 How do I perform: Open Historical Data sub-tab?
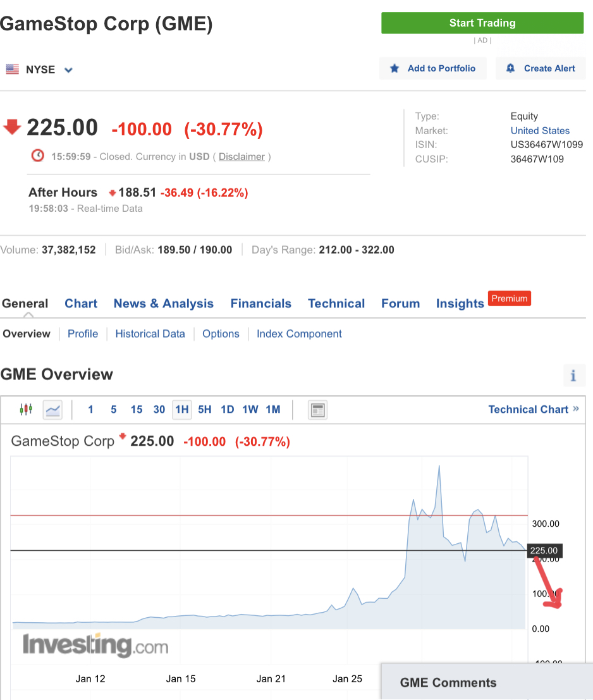tap(150, 333)
